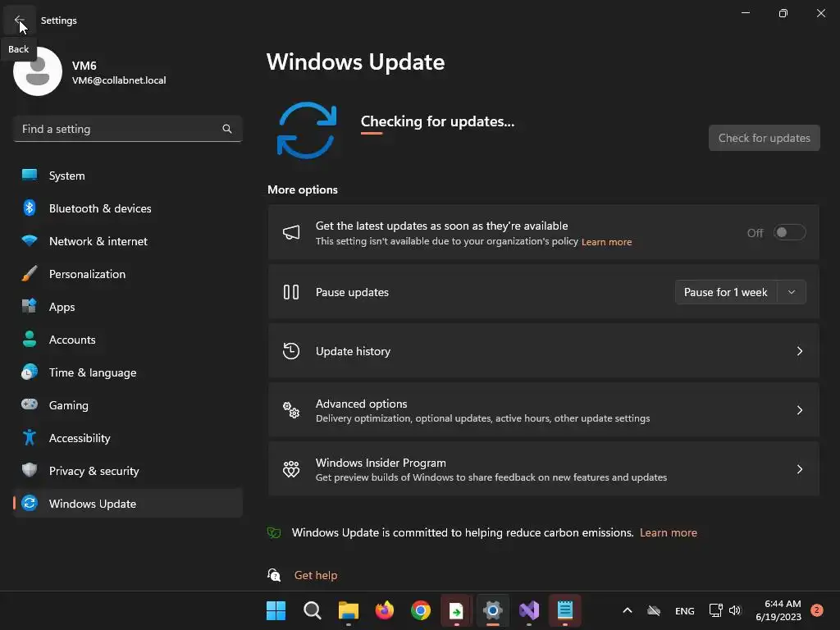The height and width of the screenshot is (630, 840).
Task: Open File Explorer from the taskbar
Action: tap(348, 610)
